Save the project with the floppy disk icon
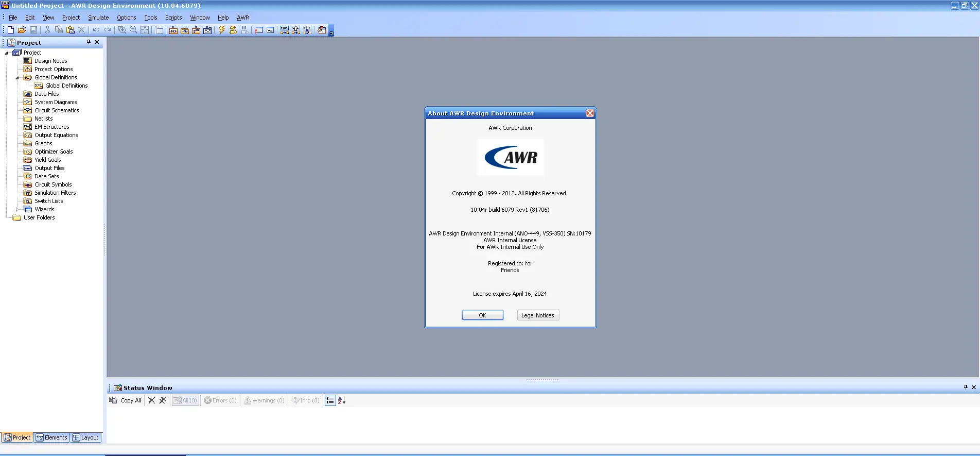The height and width of the screenshot is (456, 980). [x=33, y=30]
